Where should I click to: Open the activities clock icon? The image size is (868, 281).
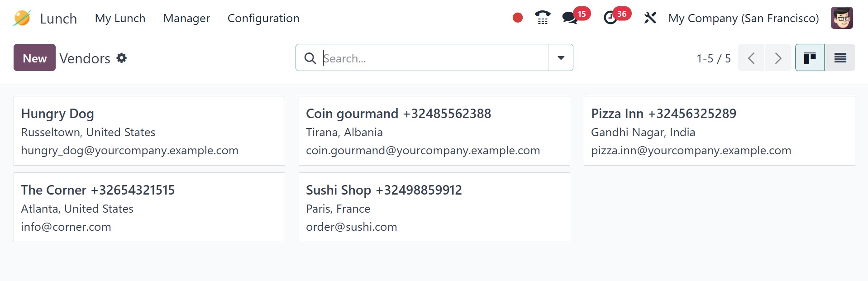pos(610,18)
